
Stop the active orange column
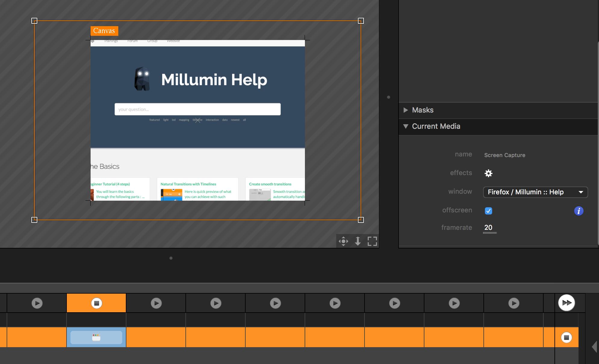pyautogui.click(x=97, y=303)
